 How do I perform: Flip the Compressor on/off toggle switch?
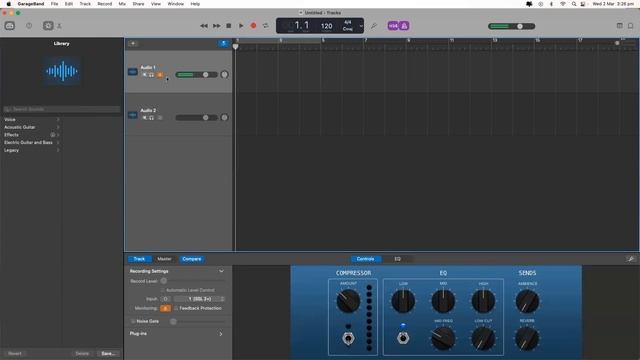point(348,338)
